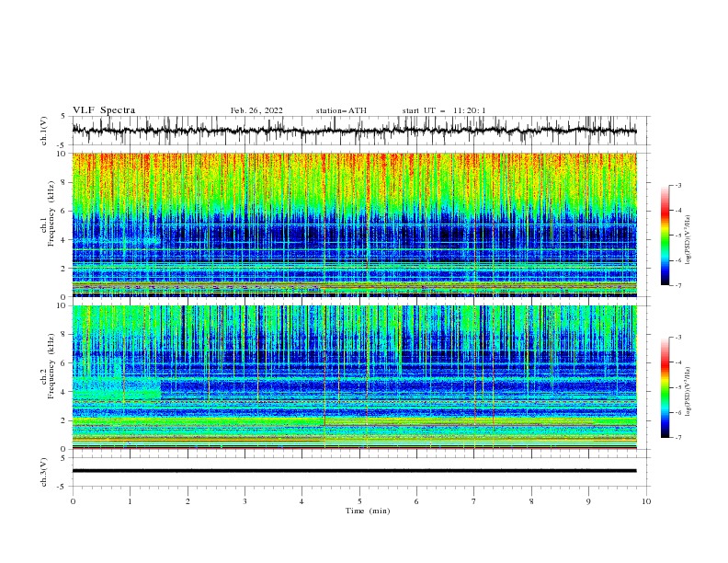Click the "10" kHz tick on ch.1 frequency axis
Screen dimensions: 728x563
[x=62, y=154]
